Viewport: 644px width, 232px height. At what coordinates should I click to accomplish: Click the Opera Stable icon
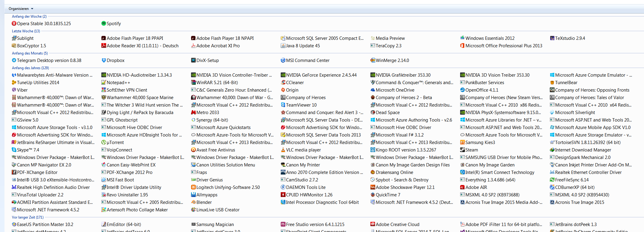point(14,23)
